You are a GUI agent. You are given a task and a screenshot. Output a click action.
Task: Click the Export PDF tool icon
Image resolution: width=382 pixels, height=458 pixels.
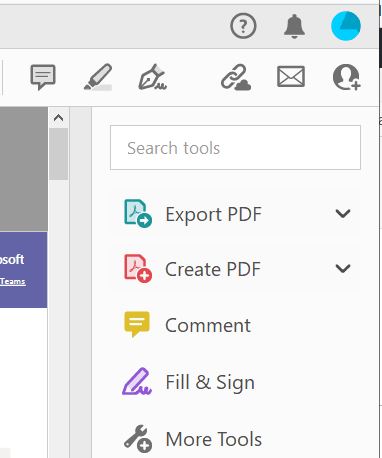point(137,213)
